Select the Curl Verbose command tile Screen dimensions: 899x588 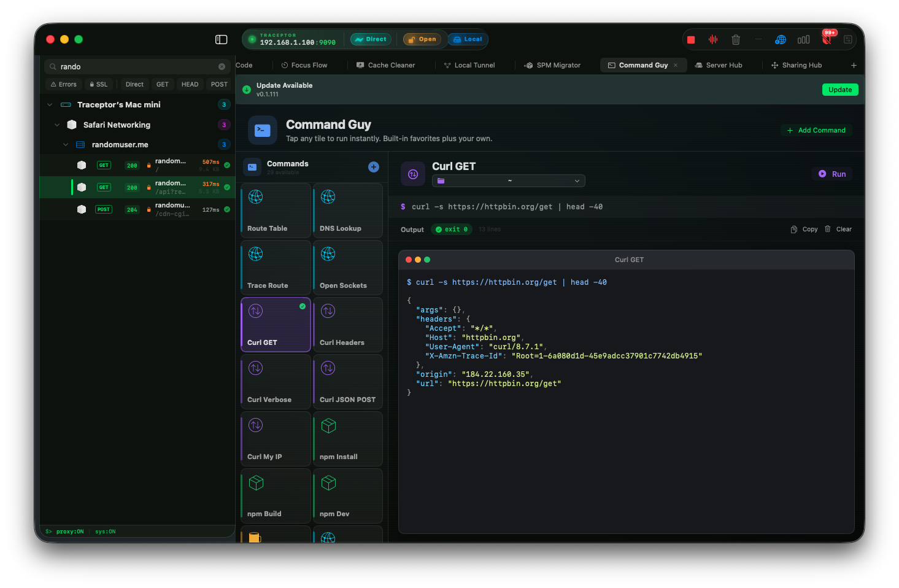276,382
